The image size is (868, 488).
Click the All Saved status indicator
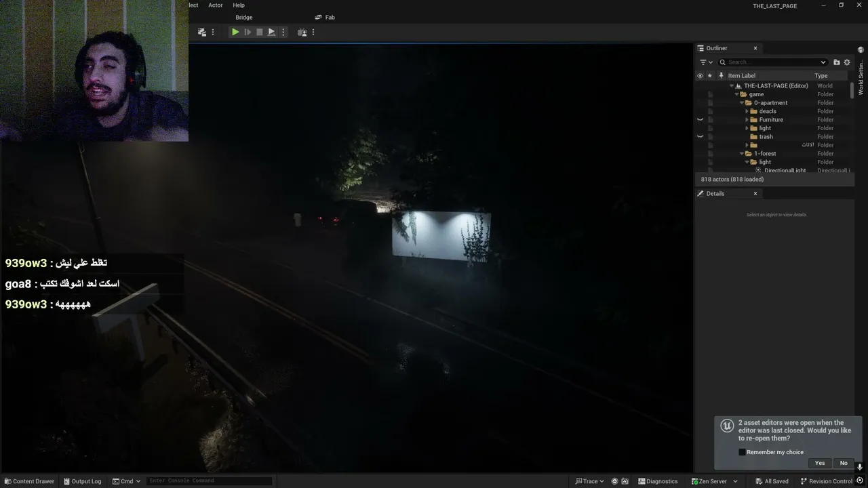pos(771,481)
